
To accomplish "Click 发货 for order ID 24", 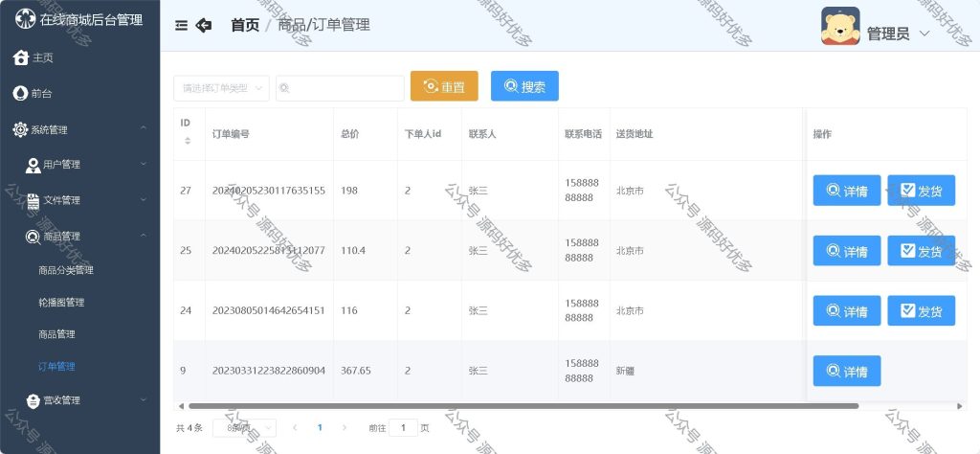I will (922, 310).
